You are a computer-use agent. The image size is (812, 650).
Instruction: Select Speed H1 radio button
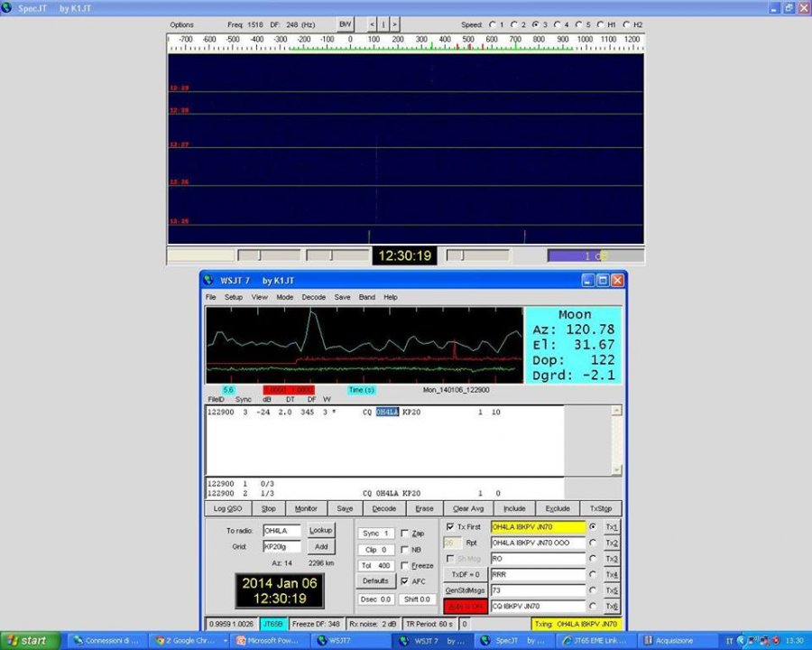[601, 24]
